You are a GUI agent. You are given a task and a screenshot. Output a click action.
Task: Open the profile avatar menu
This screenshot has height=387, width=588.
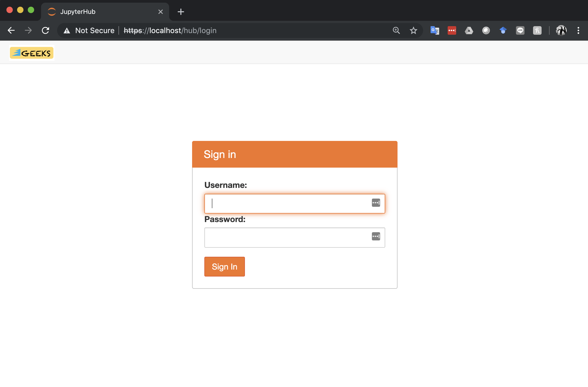(x=561, y=30)
